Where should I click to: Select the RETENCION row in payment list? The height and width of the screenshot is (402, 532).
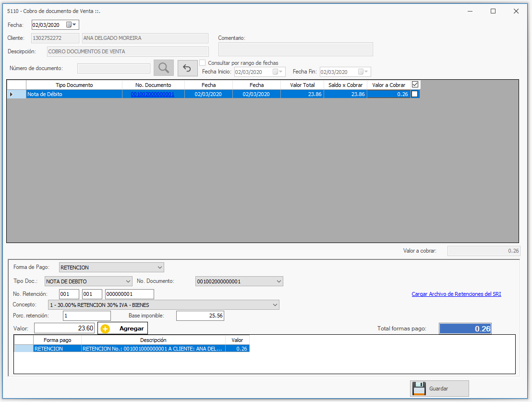tap(48, 349)
